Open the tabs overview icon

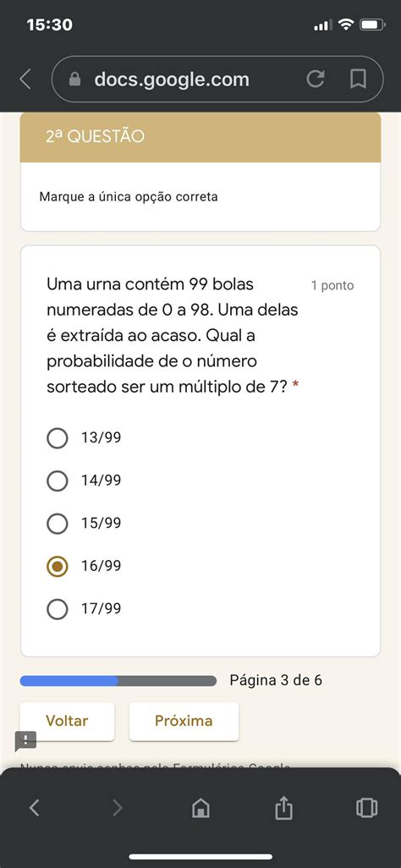[366, 808]
